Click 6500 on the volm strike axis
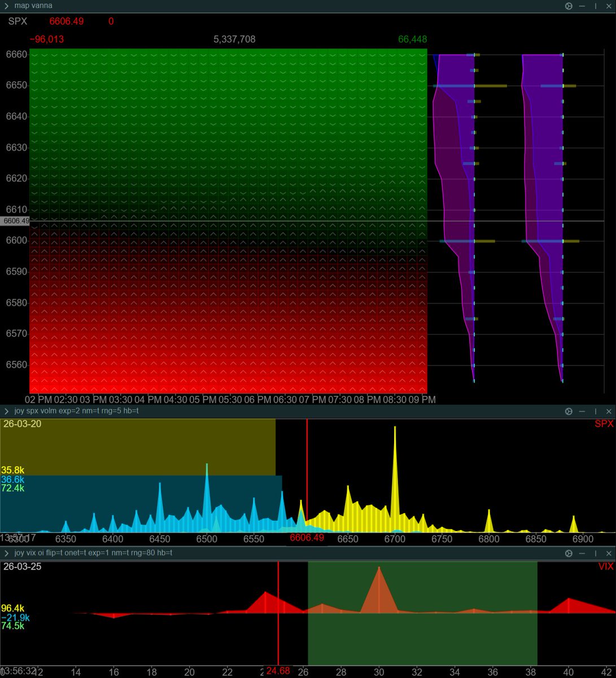This screenshot has height=678, width=616. [x=206, y=539]
